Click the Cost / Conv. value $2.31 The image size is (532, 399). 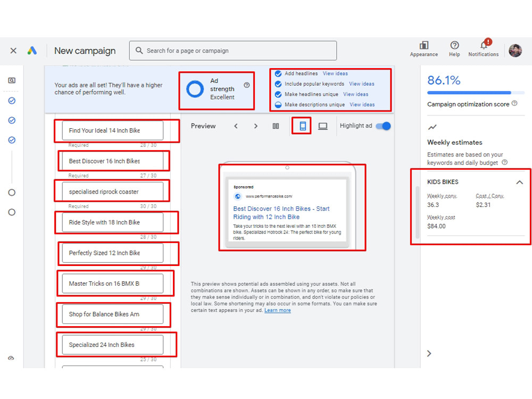(483, 205)
